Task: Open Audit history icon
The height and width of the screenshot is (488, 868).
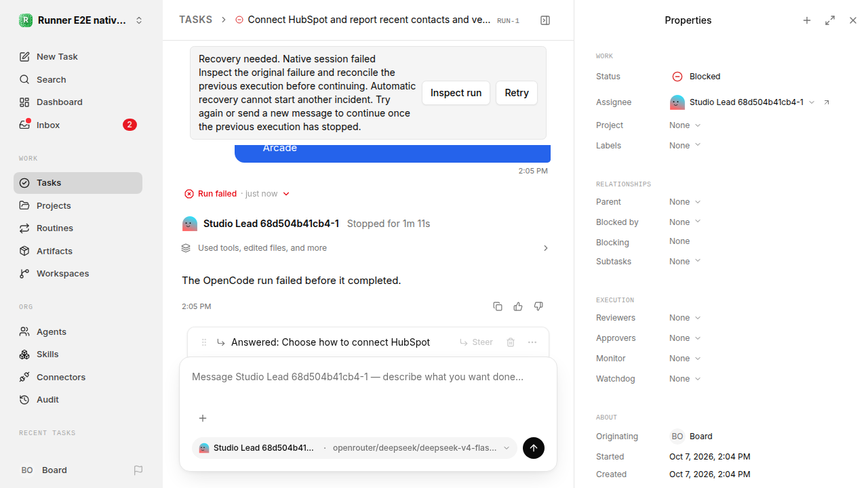Action: (x=24, y=400)
